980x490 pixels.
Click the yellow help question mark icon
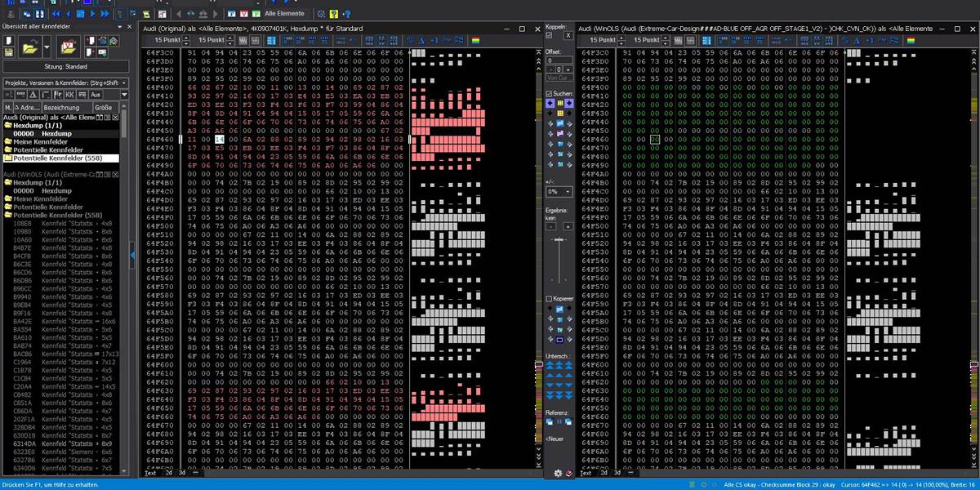[333, 13]
